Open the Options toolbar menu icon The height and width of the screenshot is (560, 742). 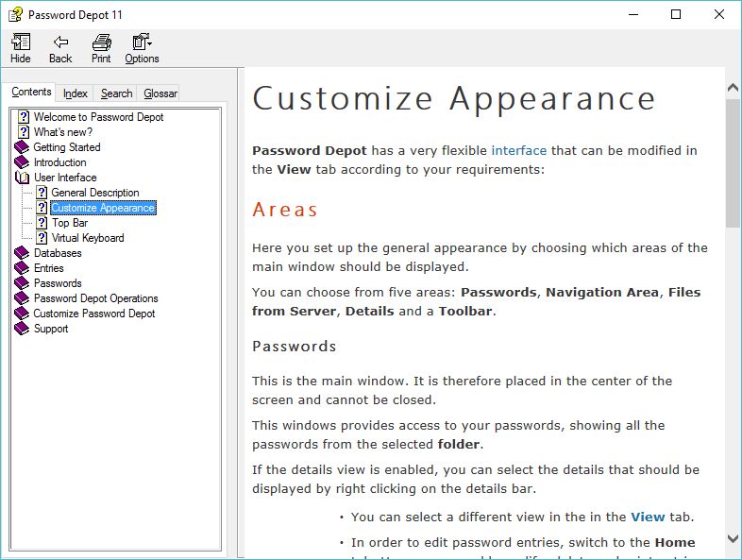pos(142,42)
